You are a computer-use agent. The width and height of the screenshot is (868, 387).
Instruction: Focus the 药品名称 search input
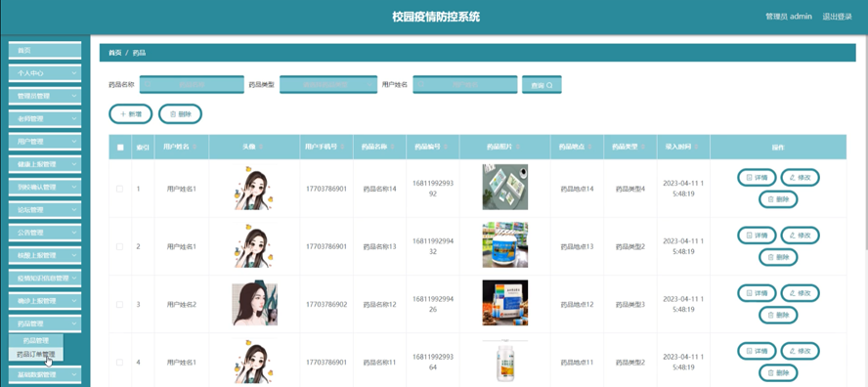192,85
